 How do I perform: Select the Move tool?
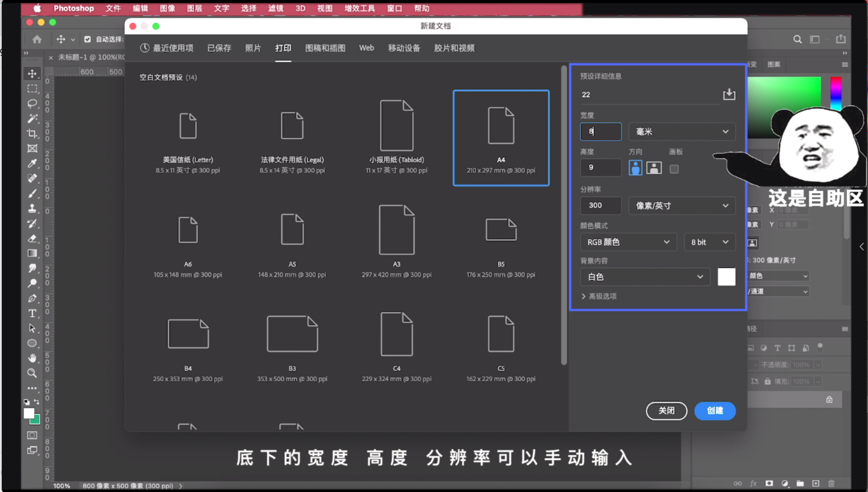point(32,74)
